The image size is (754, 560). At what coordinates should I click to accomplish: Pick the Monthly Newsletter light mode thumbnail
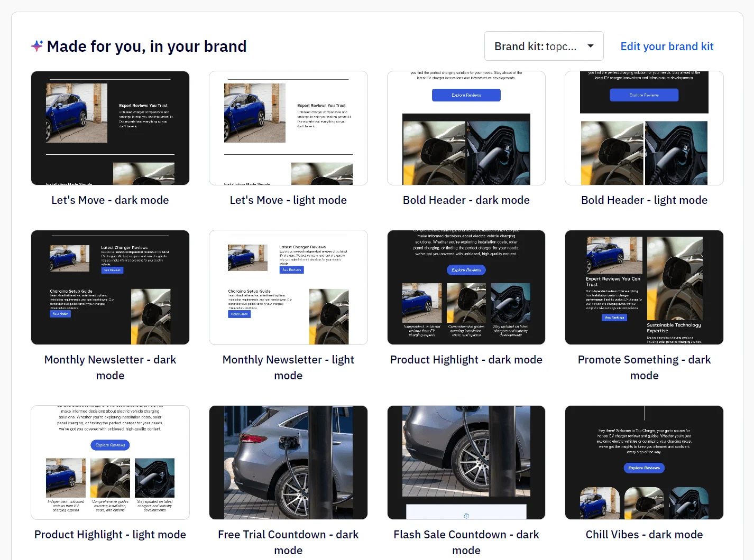pyautogui.click(x=288, y=287)
